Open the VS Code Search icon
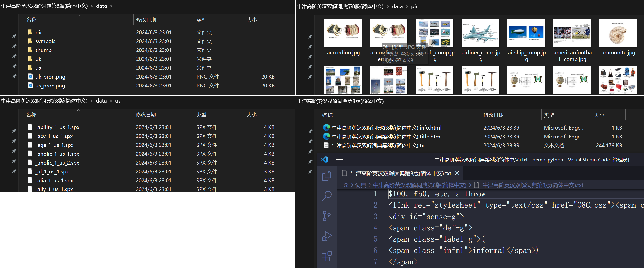 [327, 196]
